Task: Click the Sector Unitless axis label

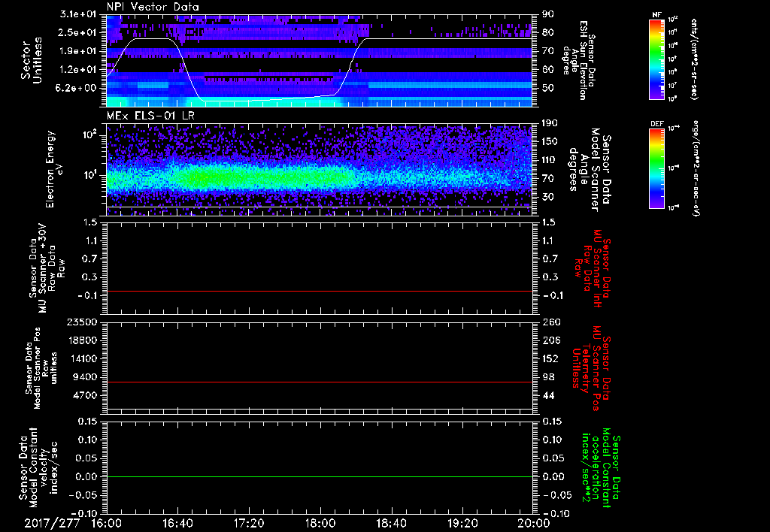Action: (32, 60)
